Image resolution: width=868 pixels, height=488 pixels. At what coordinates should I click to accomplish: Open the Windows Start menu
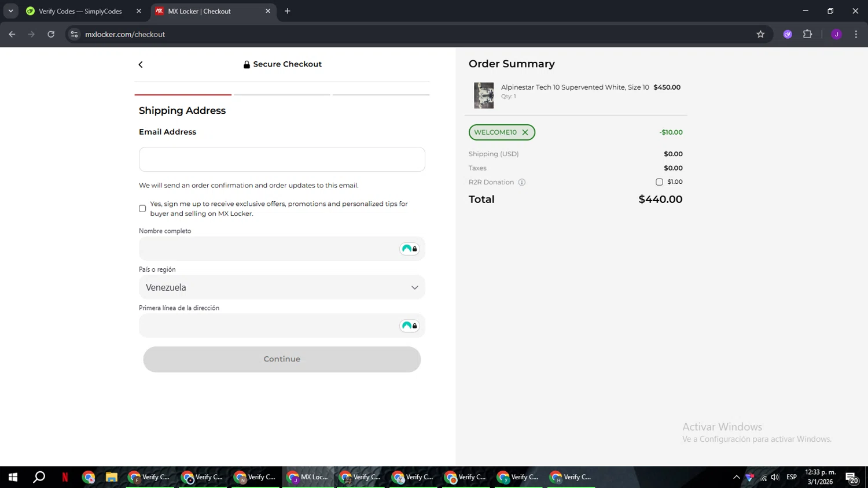[x=13, y=477]
